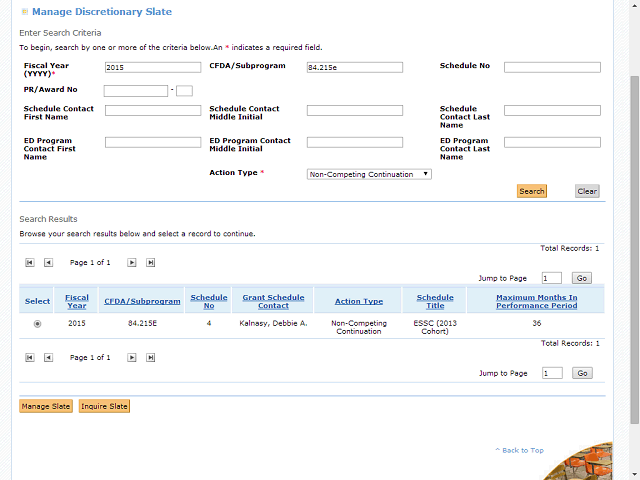Click the upper Go button

[582, 278]
